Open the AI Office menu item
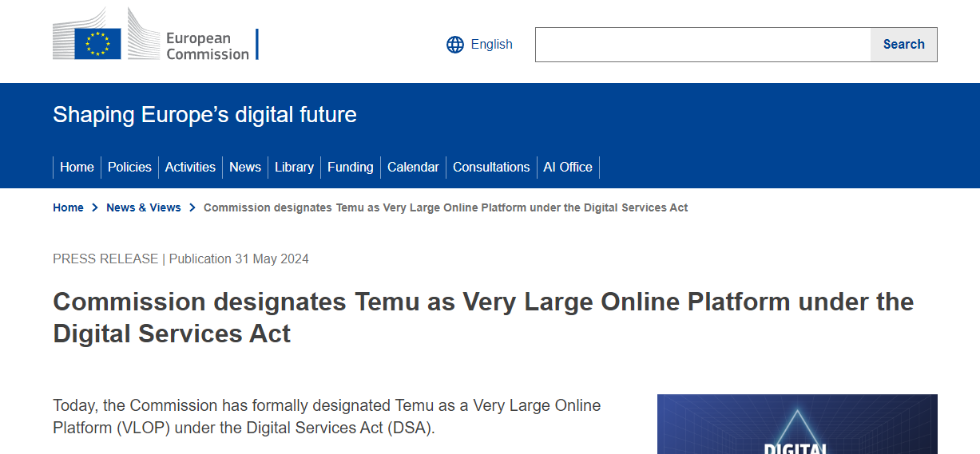This screenshot has width=980, height=454. (568, 168)
